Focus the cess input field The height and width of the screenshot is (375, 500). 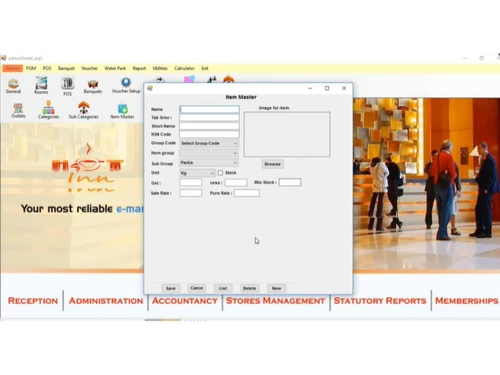coord(236,182)
